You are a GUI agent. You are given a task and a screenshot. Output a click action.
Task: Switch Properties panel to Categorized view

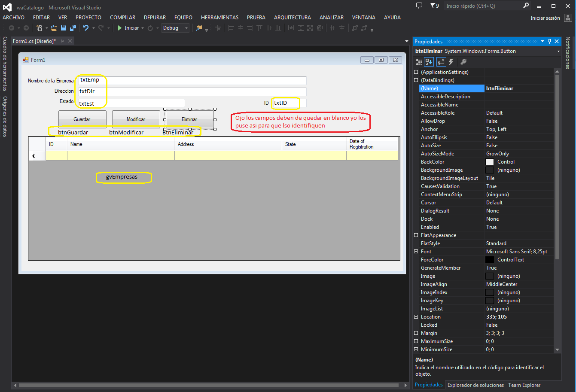click(418, 61)
